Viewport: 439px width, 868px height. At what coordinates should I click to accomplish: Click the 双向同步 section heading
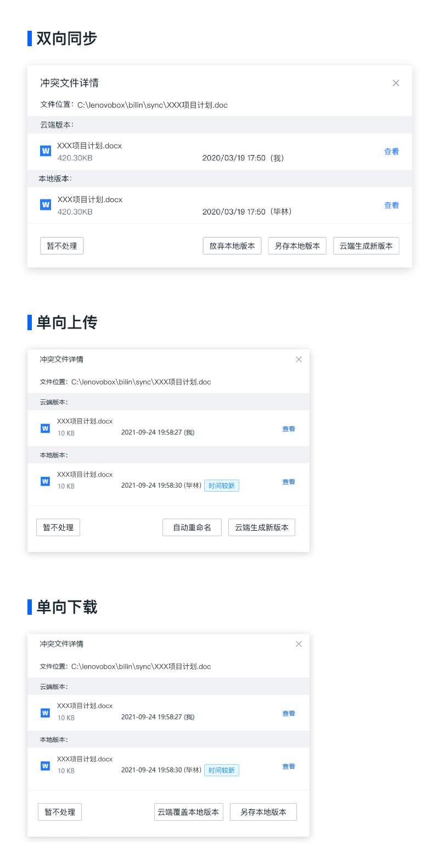tap(66, 38)
